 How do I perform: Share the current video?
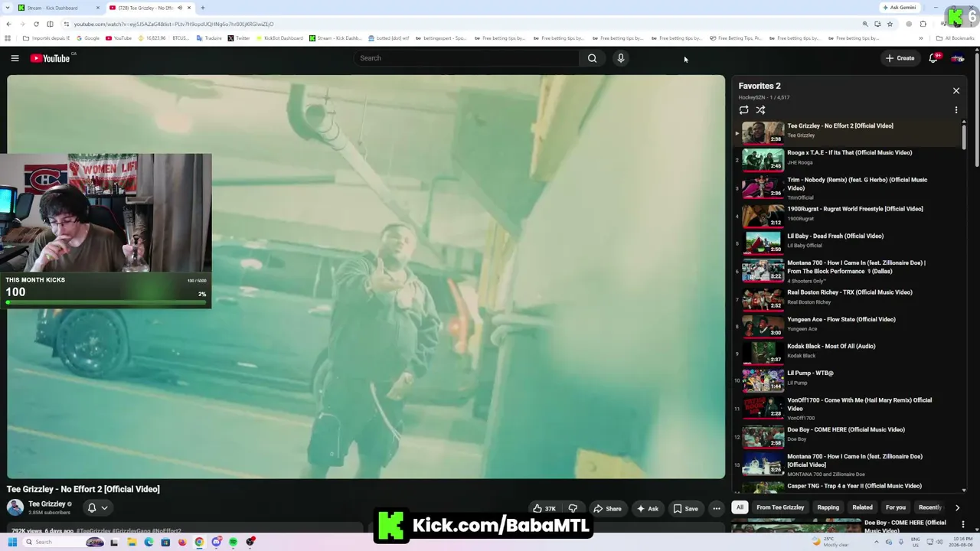point(608,508)
